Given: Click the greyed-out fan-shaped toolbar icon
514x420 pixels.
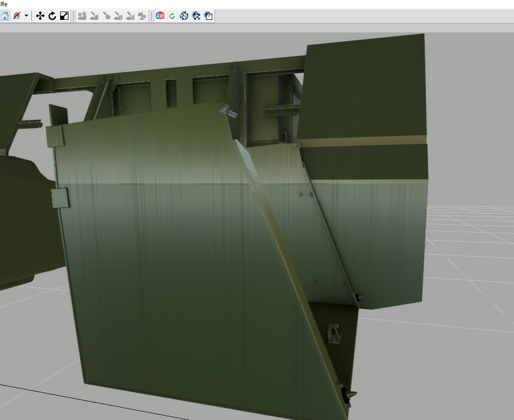Looking at the screenshot, I should point(142,16).
